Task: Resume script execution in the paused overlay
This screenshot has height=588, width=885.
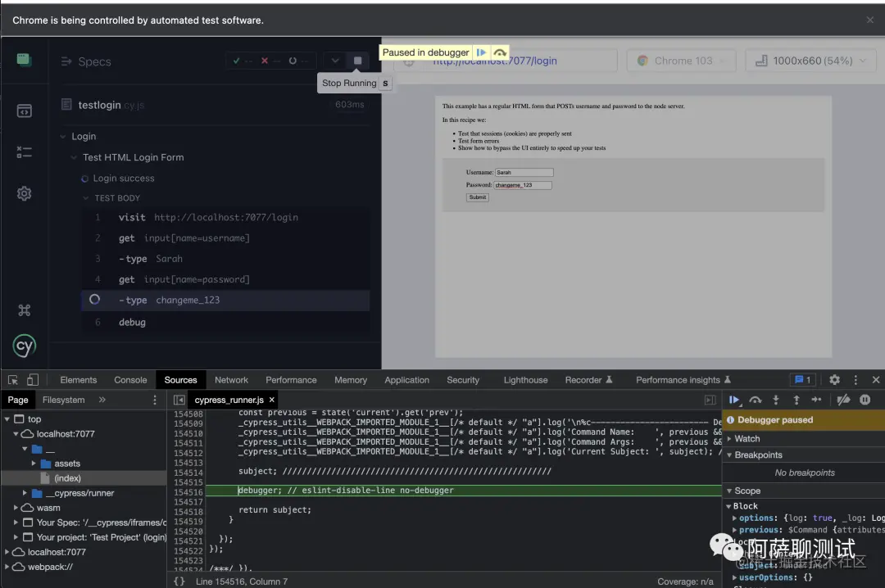Action: (x=481, y=52)
